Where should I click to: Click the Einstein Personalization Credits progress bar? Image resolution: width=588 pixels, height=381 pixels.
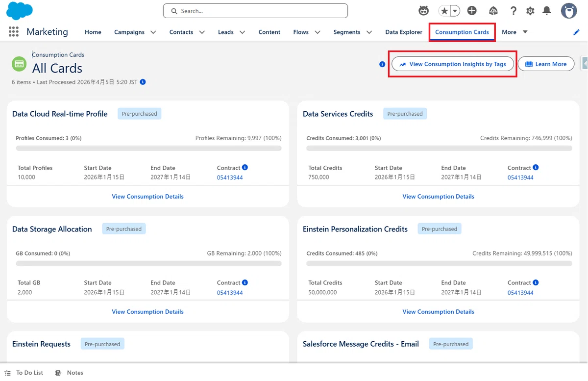coord(439,263)
